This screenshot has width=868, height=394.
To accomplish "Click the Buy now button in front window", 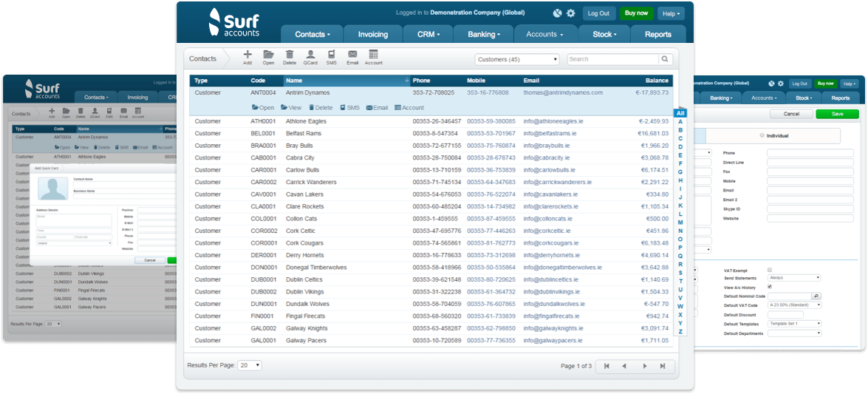I will pyautogui.click(x=637, y=13).
